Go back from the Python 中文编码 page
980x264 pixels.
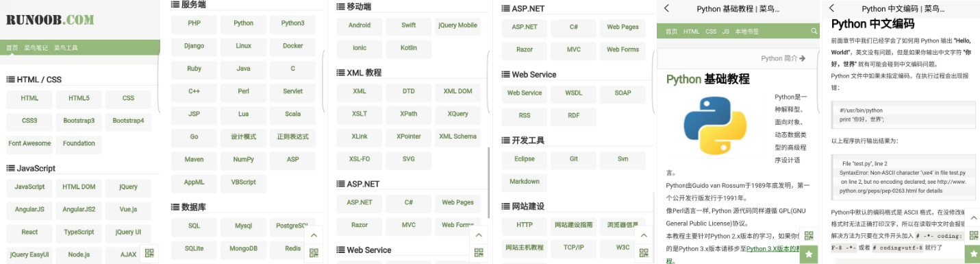point(831,8)
